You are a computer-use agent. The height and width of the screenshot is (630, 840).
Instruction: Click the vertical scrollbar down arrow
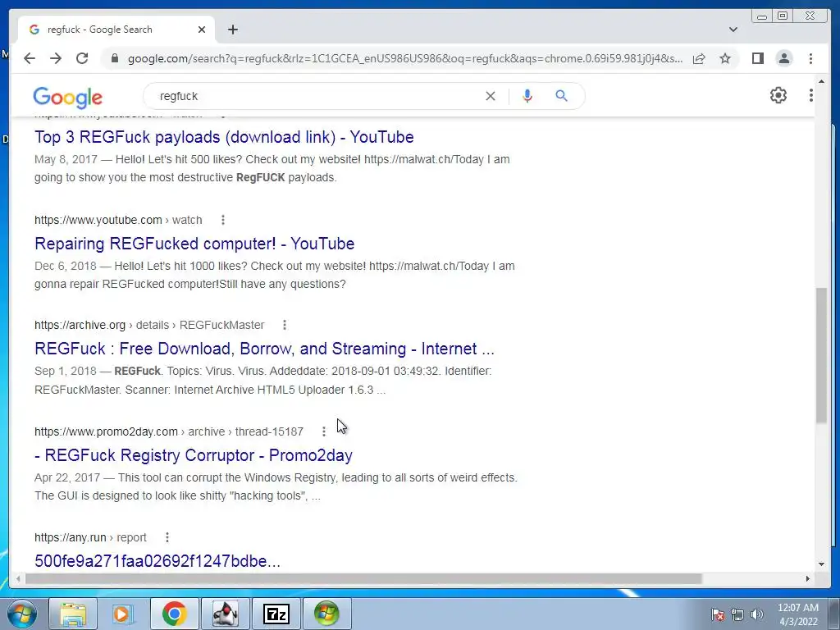[821, 564]
